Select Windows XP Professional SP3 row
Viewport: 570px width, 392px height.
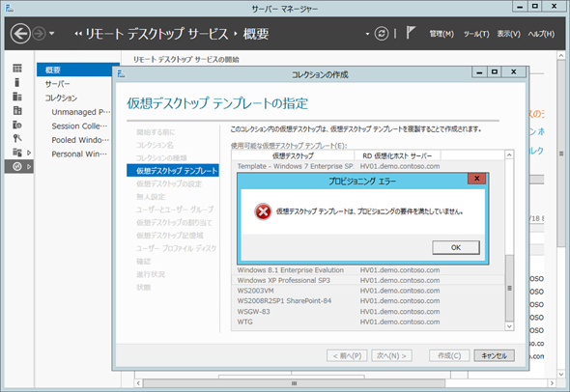point(368,280)
